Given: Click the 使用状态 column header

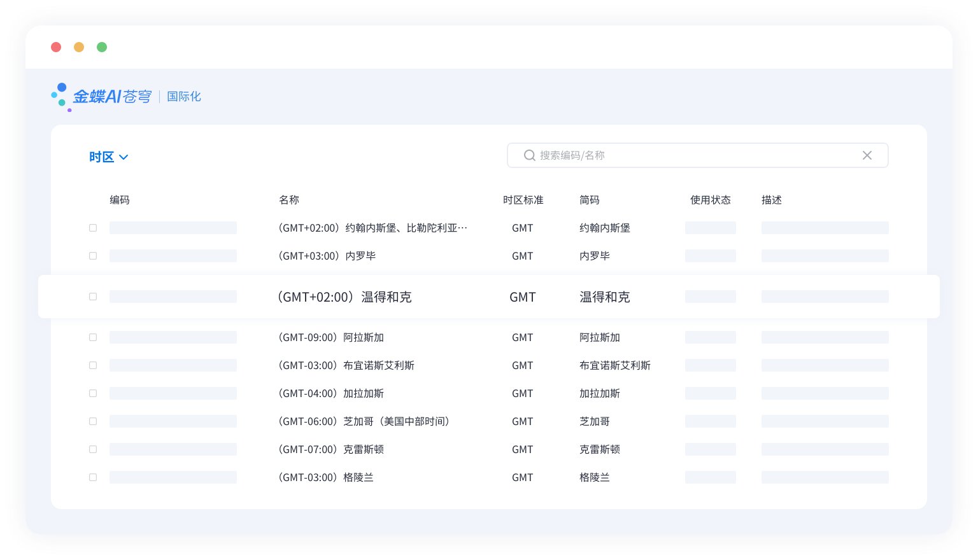Looking at the screenshot, I should point(710,200).
